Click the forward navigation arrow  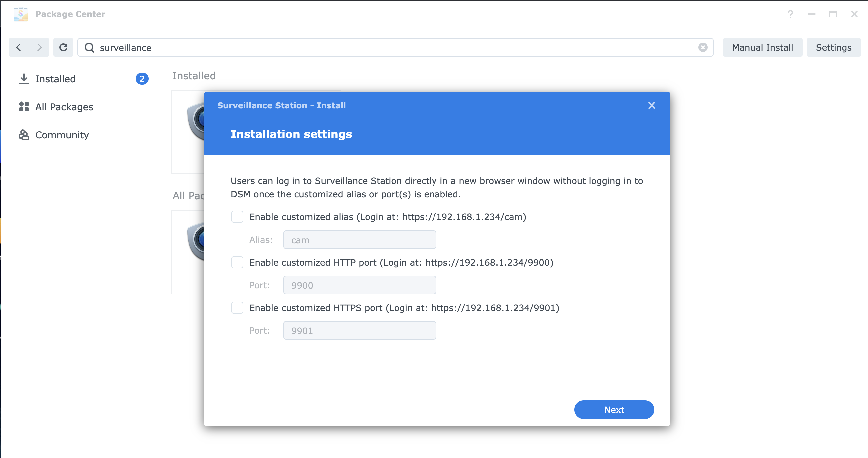coord(39,48)
